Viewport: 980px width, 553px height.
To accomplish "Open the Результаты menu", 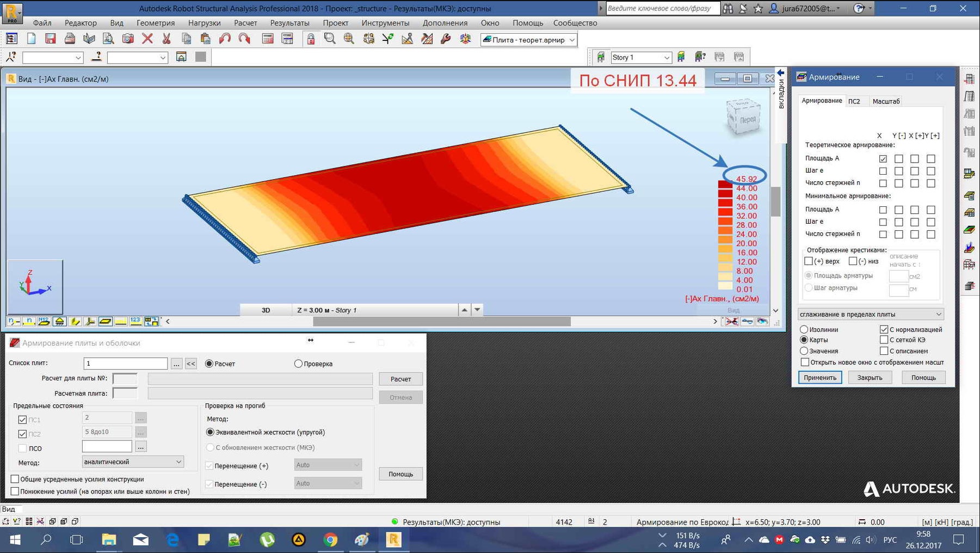I will click(x=289, y=23).
